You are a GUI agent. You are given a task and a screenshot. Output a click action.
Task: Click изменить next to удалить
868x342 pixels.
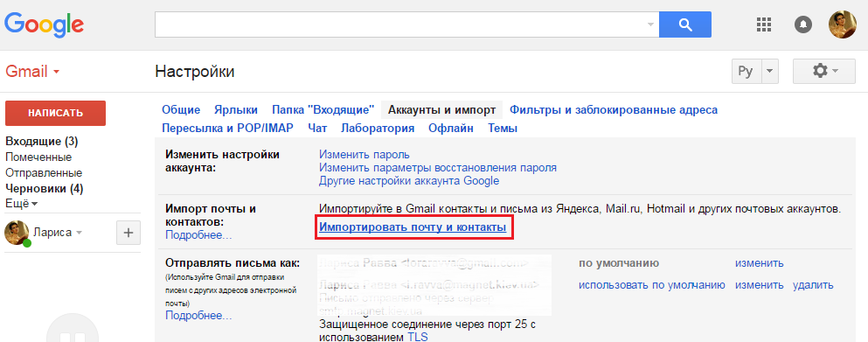(760, 285)
